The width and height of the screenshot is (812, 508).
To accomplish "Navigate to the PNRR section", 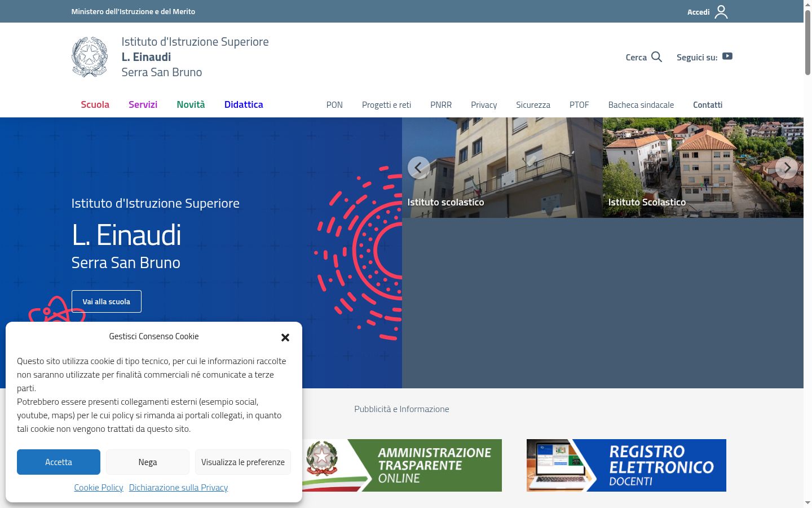I will coord(441,105).
